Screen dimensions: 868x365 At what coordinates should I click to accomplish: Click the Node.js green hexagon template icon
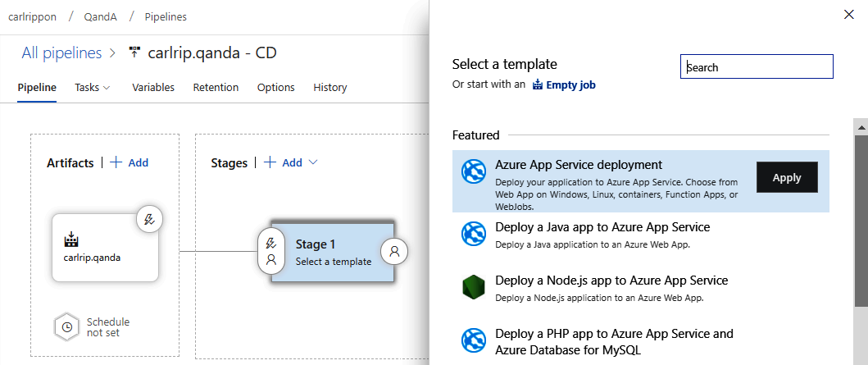(x=474, y=287)
